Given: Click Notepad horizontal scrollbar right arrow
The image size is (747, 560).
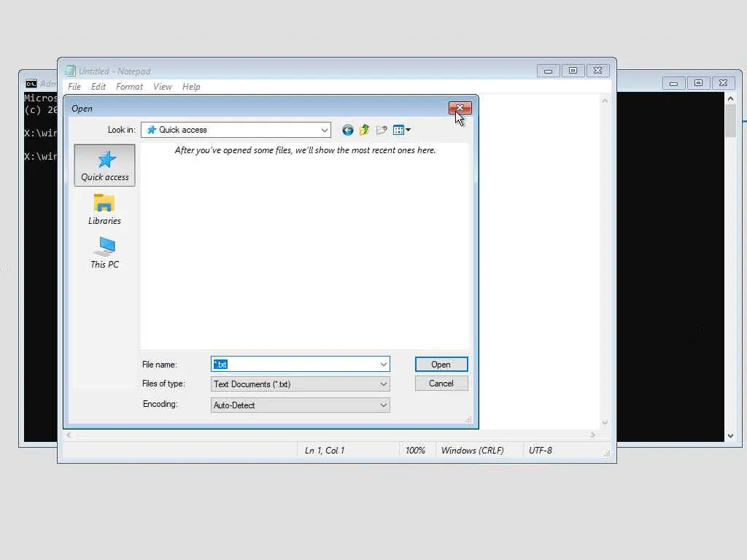Looking at the screenshot, I should pos(592,435).
